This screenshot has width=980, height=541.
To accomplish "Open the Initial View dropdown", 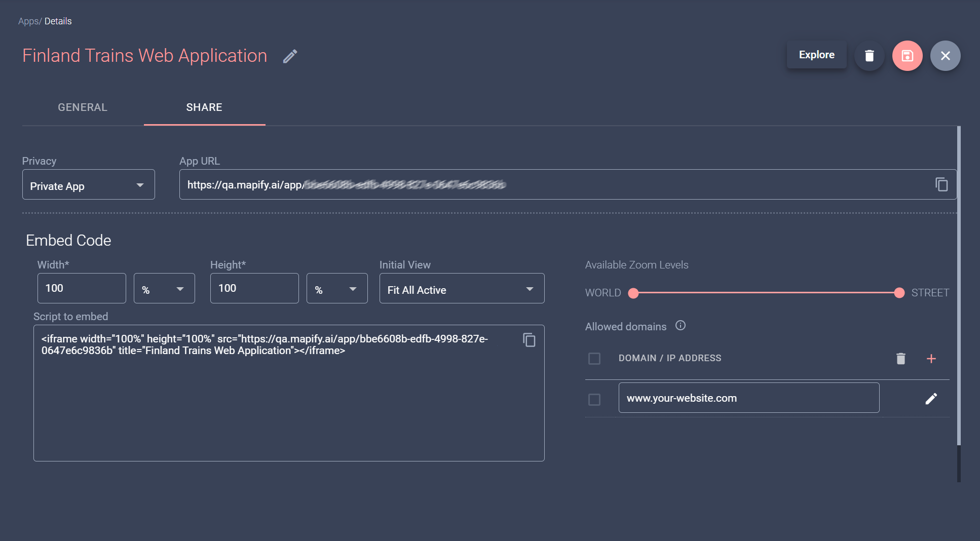I will pos(461,289).
